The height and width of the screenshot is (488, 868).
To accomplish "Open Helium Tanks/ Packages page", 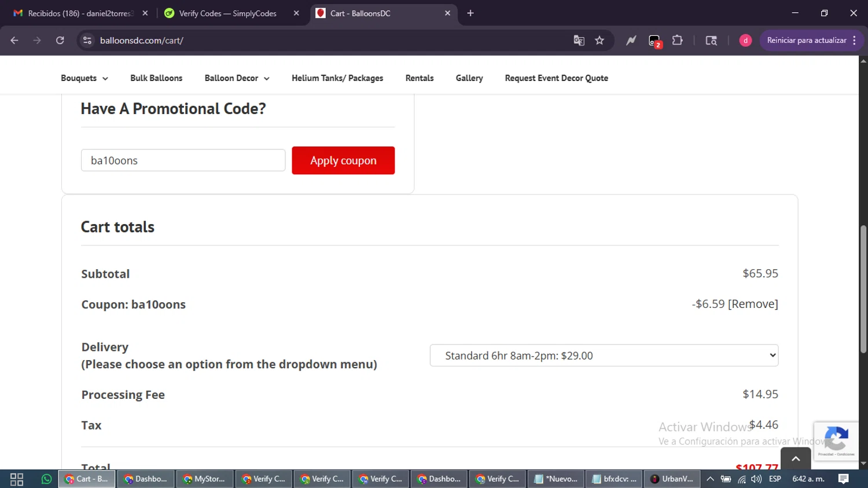I will 337,78.
